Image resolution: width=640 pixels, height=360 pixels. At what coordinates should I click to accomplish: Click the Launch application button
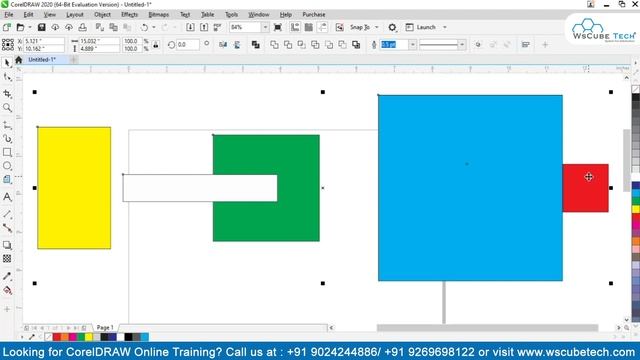point(422,27)
